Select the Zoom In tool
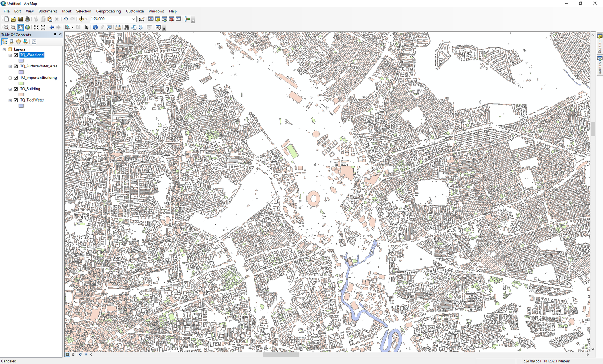This screenshot has height=364, width=603. click(6, 27)
